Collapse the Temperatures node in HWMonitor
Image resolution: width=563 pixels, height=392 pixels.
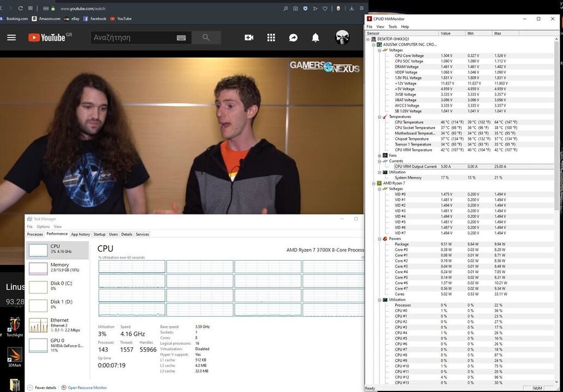tap(380, 117)
